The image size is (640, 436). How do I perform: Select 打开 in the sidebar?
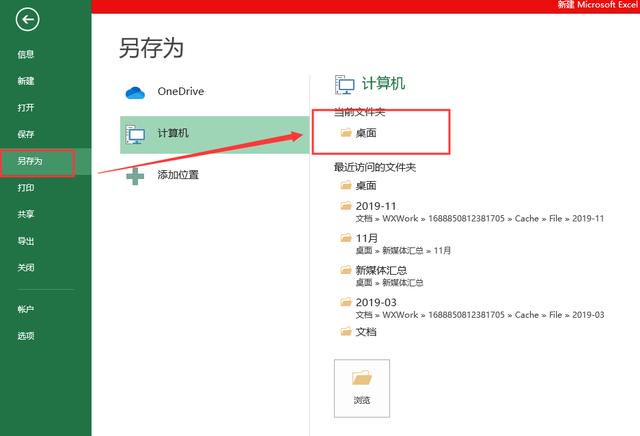[25, 108]
